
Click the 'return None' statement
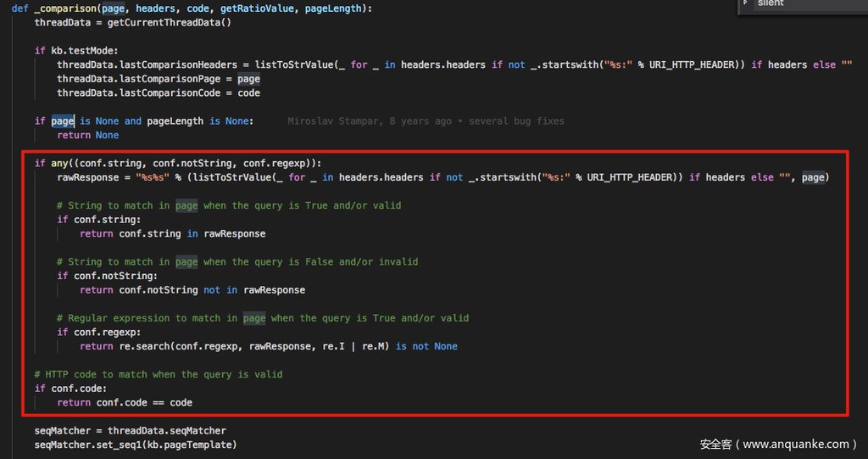(88, 136)
